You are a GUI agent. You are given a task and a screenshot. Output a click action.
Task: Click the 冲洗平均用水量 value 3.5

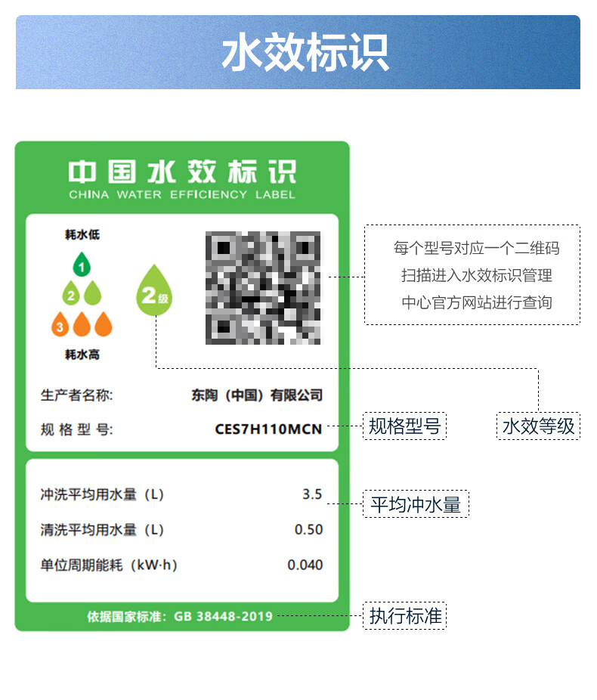(312, 494)
